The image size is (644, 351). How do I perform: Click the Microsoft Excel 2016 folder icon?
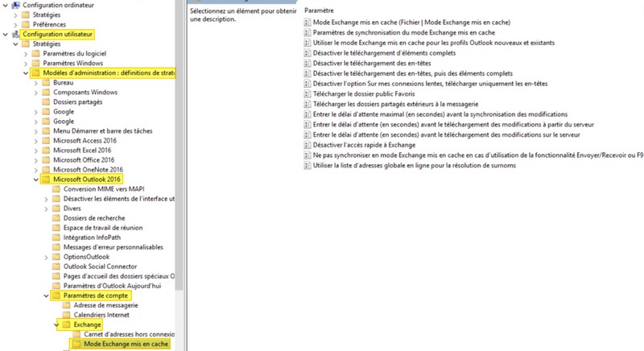46,151
